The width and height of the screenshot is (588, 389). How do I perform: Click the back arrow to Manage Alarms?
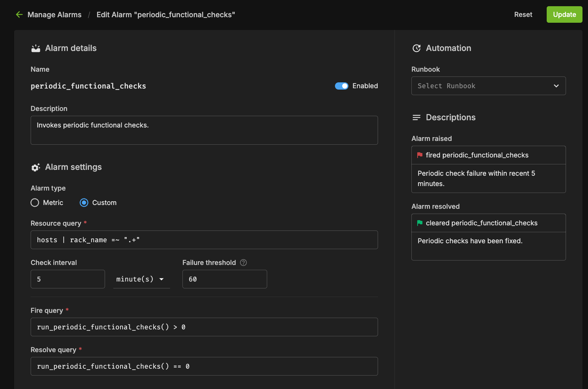coord(19,14)
